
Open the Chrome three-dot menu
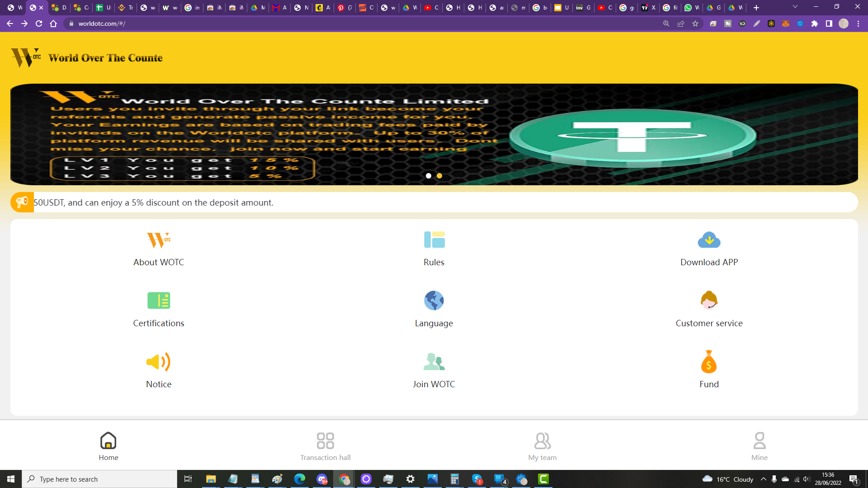(x=858, y=23)
